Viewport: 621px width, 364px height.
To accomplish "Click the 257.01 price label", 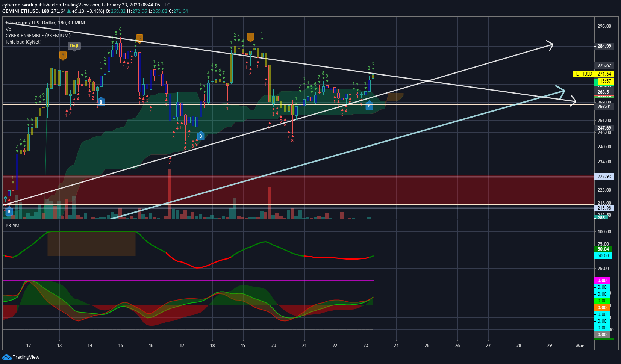I will point(604,107).
